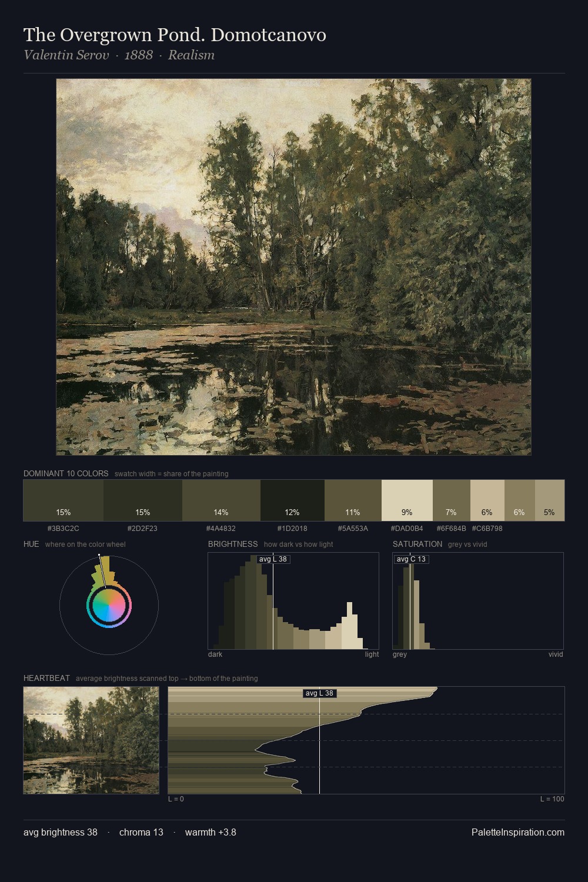This screenshot has height=882, width=588.
Task: Click 'avg L 38' label in brightness histogram
Action: [x=273, y=559]
